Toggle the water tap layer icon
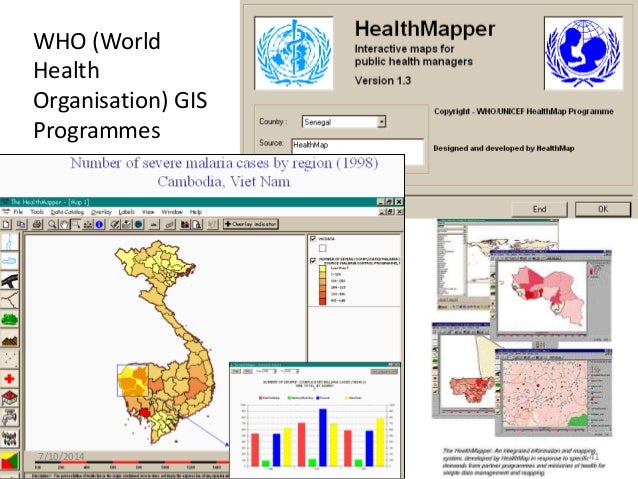The height and width of the screenshot is (479, 638). (10, 418)
